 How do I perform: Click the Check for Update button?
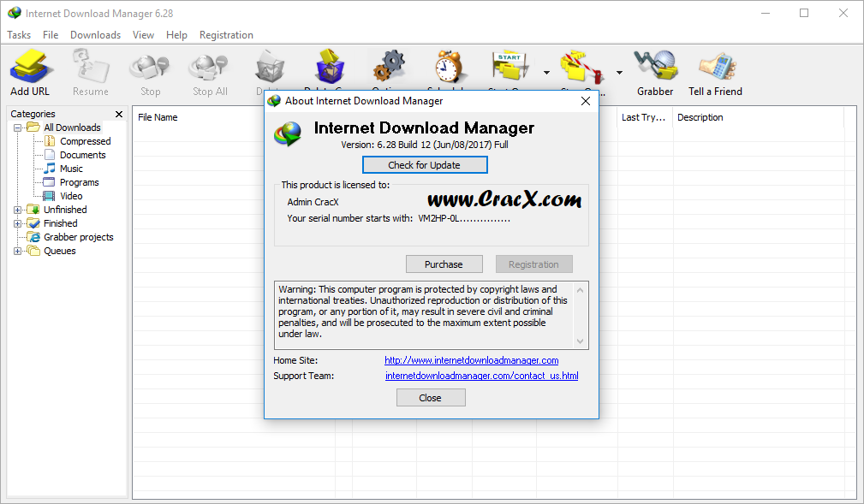pyautogui.click(x=424, y=165)
